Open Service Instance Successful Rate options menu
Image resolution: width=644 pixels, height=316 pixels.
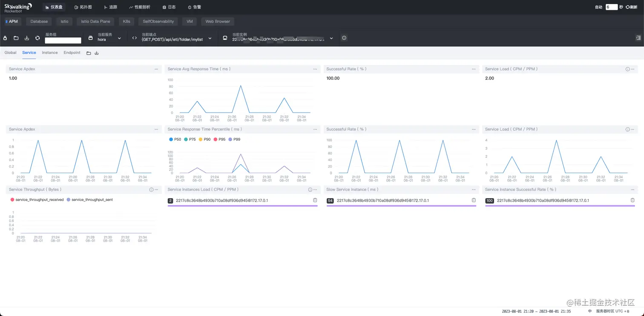click(633, 190)
